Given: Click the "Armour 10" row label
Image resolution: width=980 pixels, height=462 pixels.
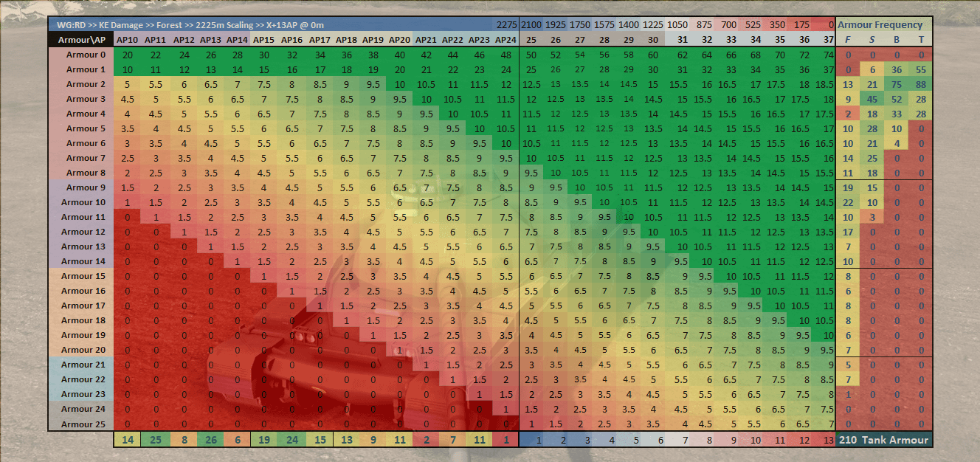Looking at the screenshot, I should [81, 202].
